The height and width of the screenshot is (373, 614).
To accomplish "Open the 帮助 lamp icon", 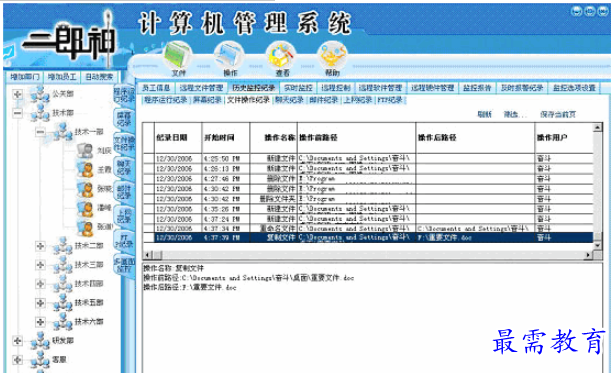I will [x=332, y=56].
